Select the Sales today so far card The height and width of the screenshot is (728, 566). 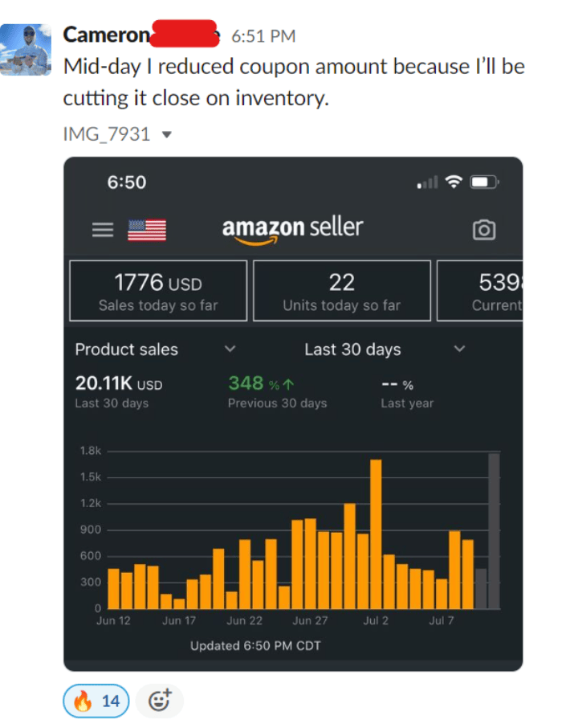[x=158, y=291]
